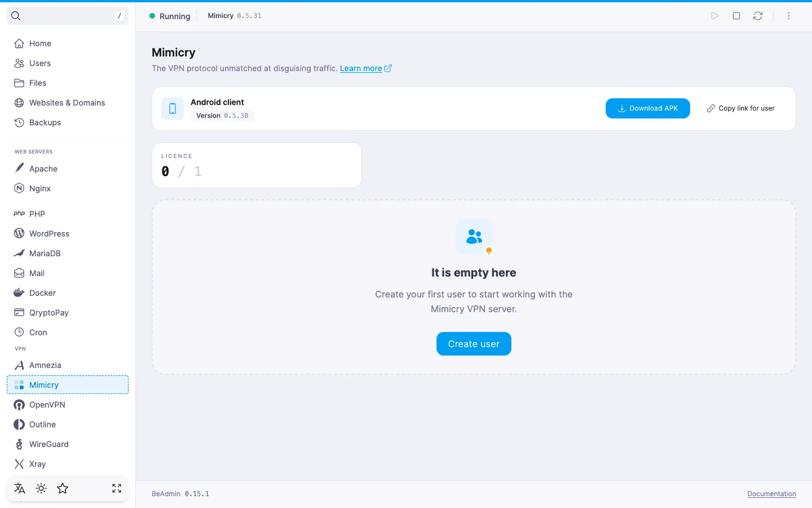Select Apache web server
The height and width of the screenshot is (508, 812).
click(x=68, y=169)
